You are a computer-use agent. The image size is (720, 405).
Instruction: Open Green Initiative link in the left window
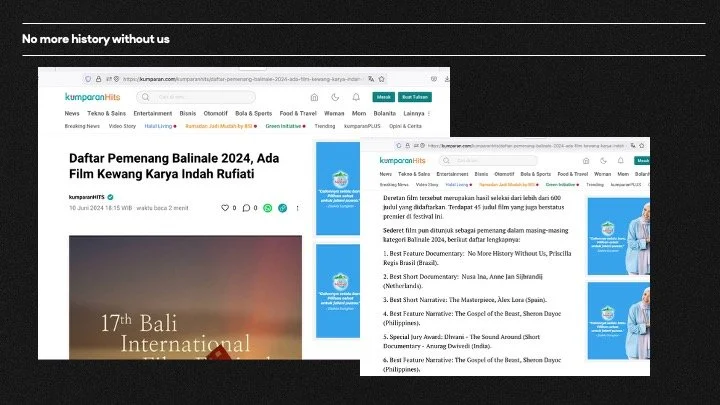pyautogui.click(x=283, y=126)
